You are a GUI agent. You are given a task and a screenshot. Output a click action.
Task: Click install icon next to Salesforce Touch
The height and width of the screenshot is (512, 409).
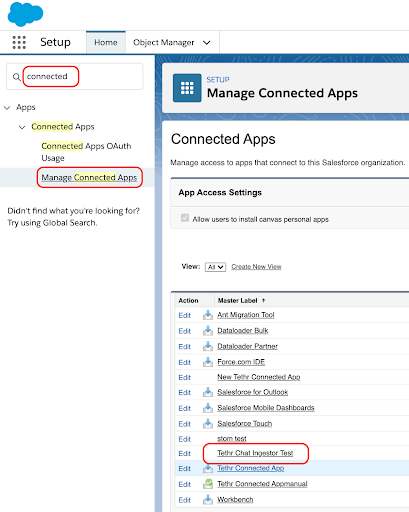coord(208,423)
